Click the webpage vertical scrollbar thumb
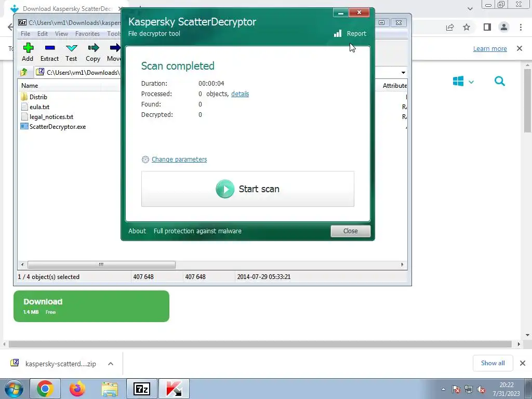 point(528,101)
